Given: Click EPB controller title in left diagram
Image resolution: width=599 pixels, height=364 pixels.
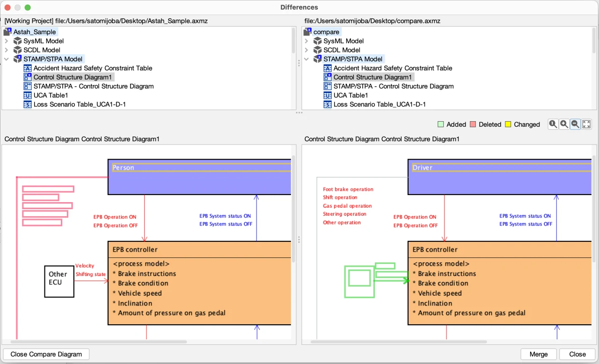Looking at the screenshot, I should [135, 249].
